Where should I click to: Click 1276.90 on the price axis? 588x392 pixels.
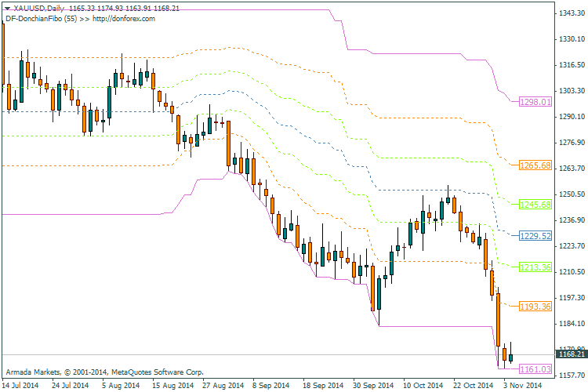[x=570, y=142]
